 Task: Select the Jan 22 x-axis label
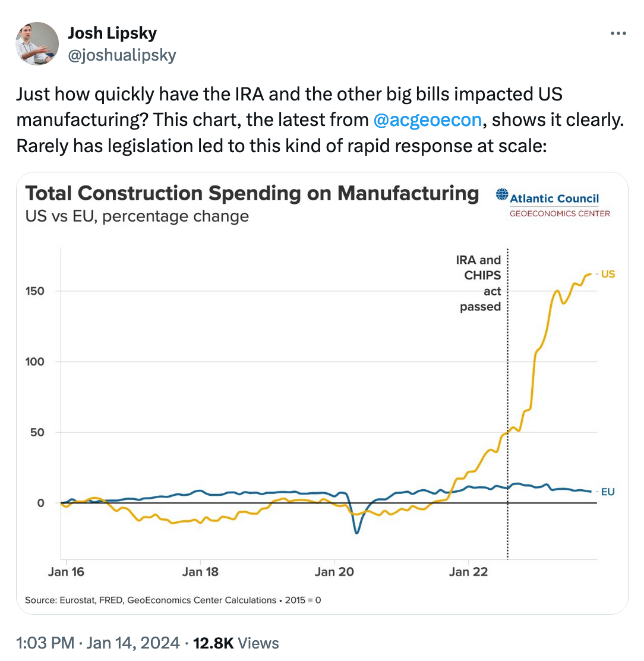[469, 572]
